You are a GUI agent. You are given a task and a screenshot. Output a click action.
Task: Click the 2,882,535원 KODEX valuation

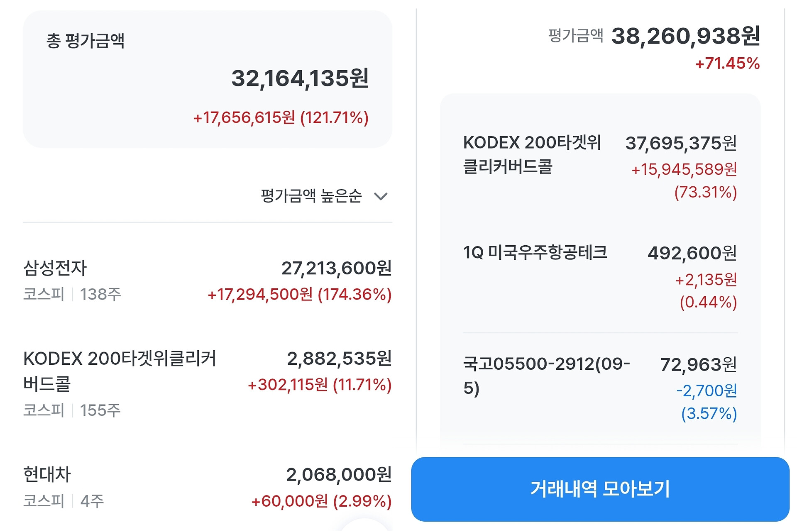[x=339, y=359]
